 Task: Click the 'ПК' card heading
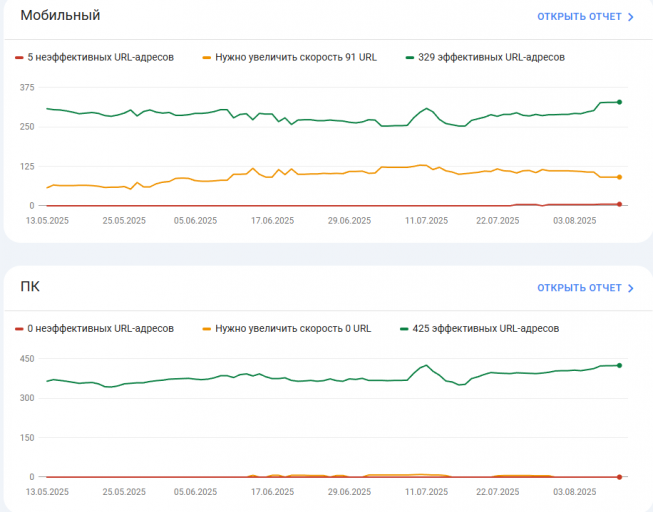point(30,287)
